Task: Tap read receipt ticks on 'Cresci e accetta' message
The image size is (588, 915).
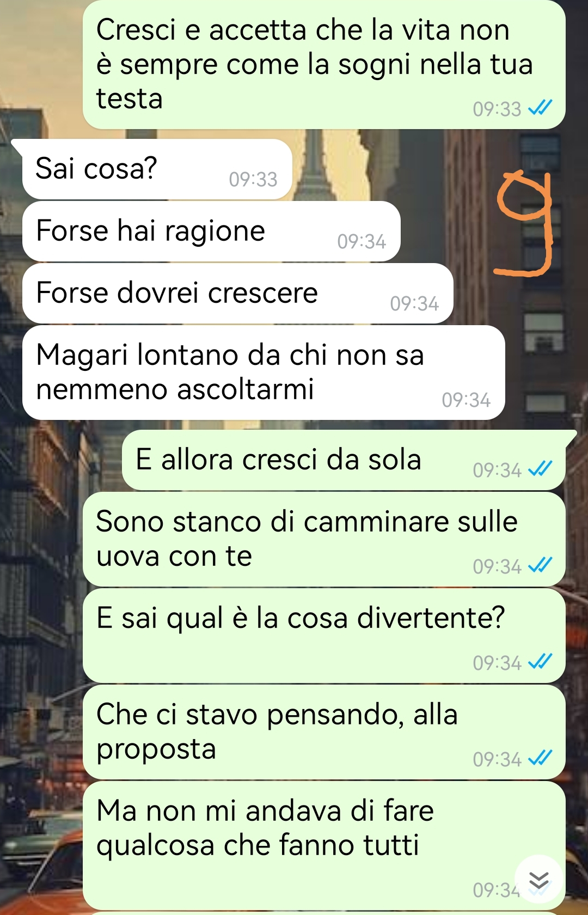Action: click(540, 108)
